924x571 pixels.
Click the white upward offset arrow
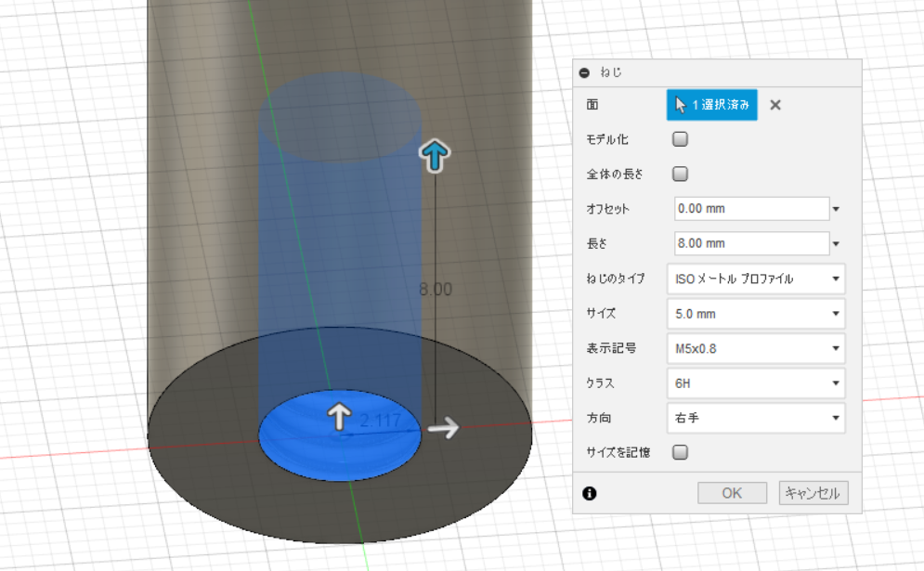coord(340,416)
